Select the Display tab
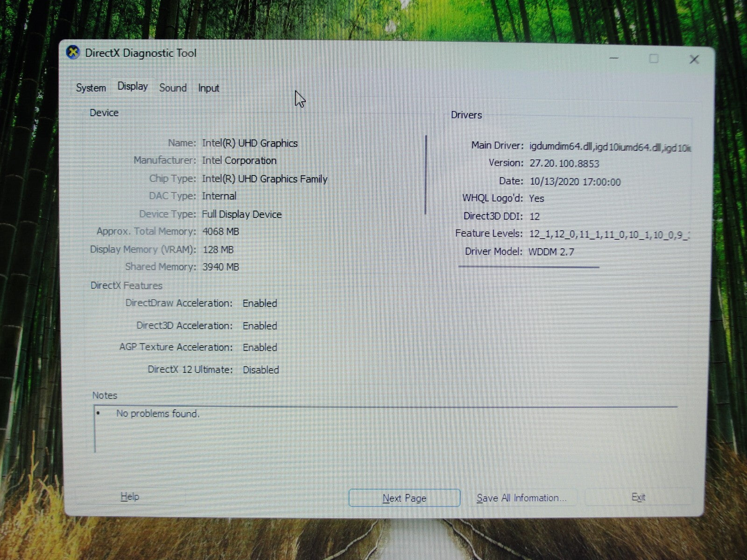The width and height of the screenshot is (747, 560). click(x=133, y=86)
